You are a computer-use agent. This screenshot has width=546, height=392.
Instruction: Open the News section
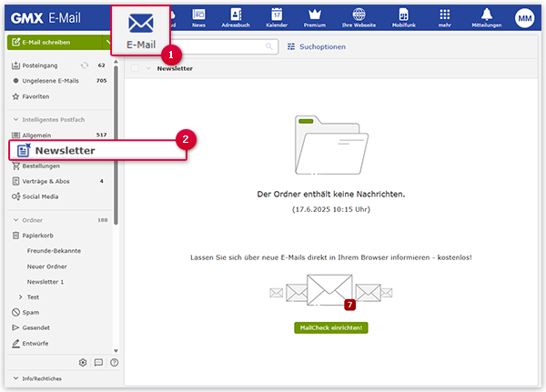pos(198,18)
